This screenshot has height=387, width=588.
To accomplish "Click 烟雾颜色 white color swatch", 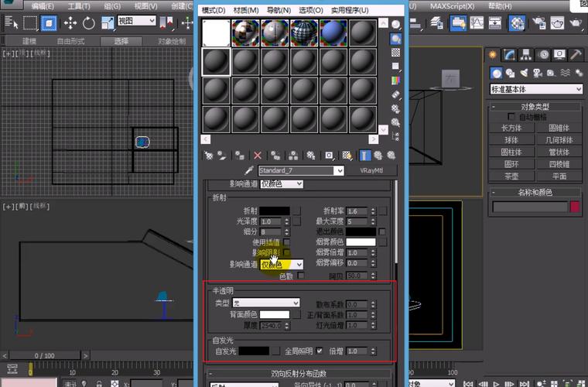I will [x=361, y=242].
